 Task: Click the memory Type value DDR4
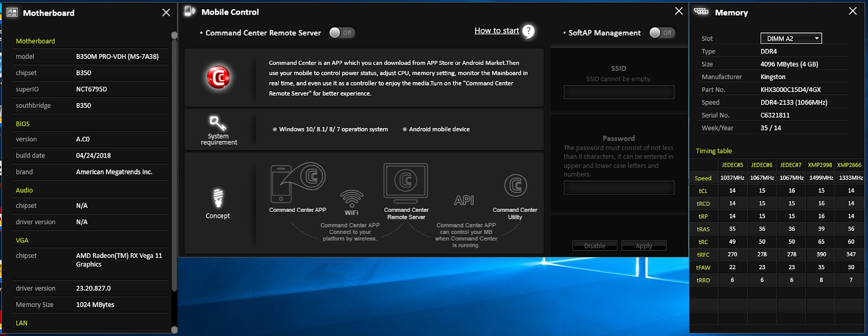point(769,51)
